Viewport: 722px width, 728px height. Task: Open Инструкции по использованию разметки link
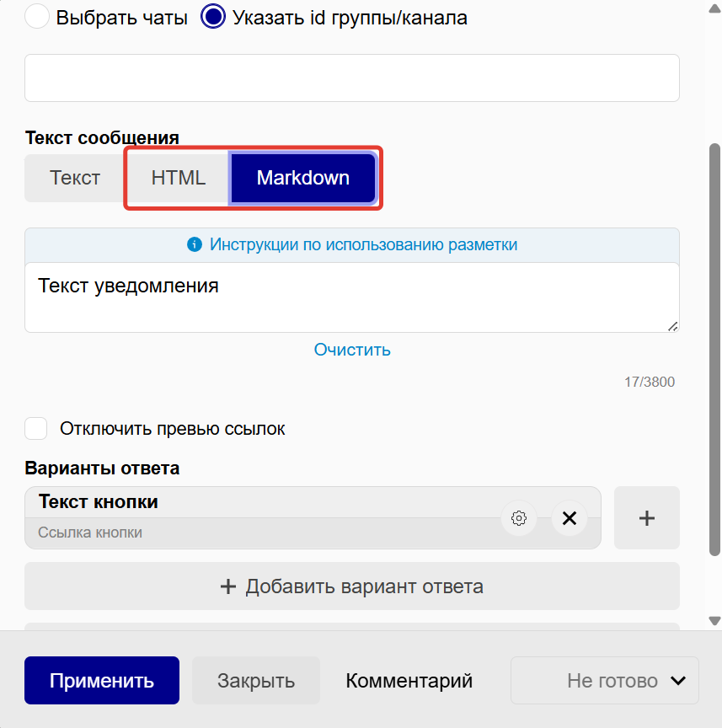tap(362, 244)
